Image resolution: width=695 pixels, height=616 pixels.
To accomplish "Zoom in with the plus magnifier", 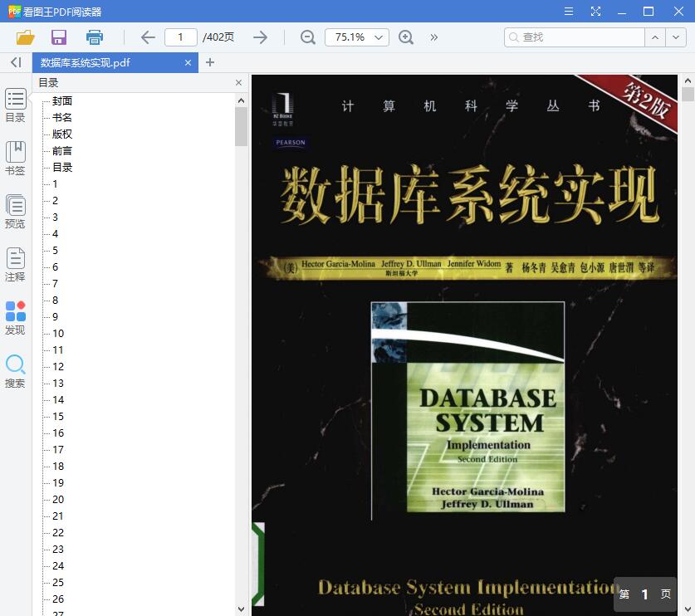I will (405, 37).
